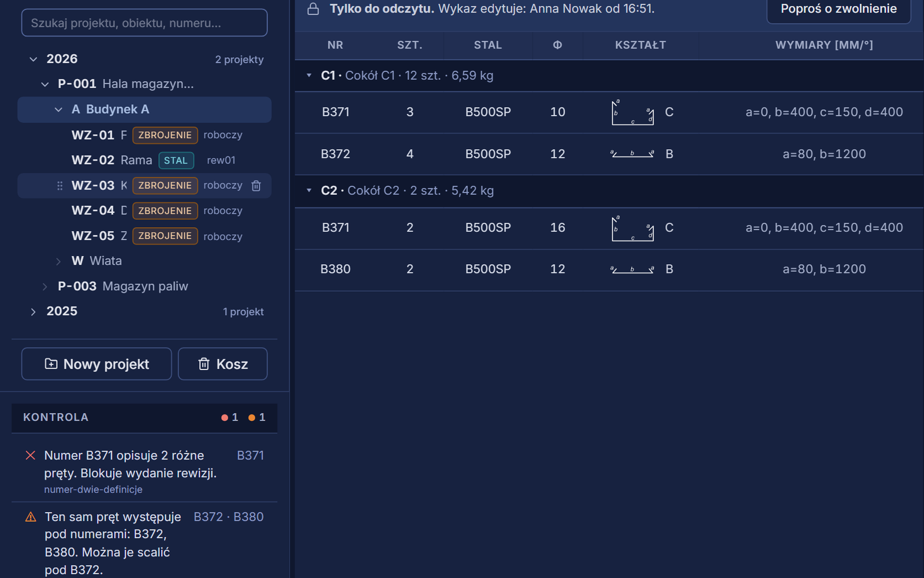This screenshot has height=578, width=924.
Task: Expand the 2025 year group
Action: click(33, 312)
